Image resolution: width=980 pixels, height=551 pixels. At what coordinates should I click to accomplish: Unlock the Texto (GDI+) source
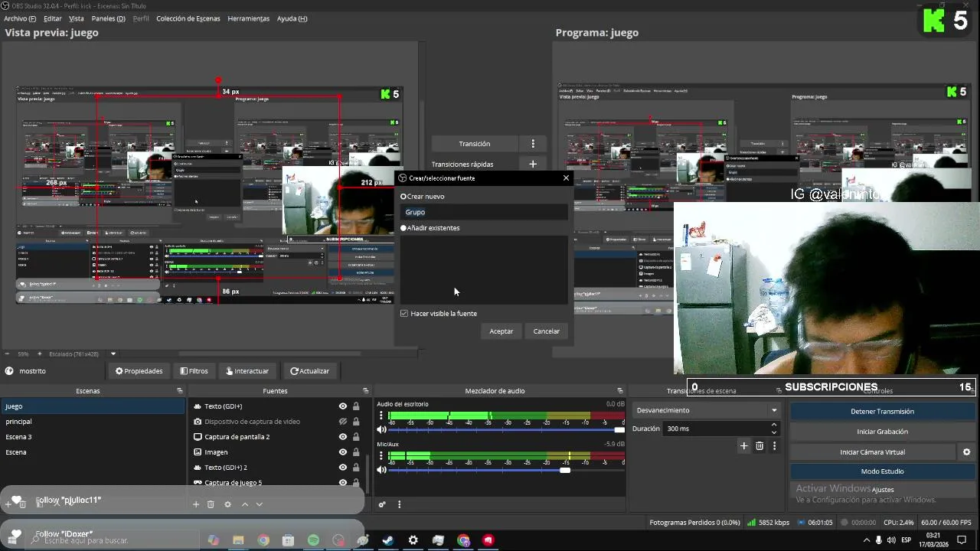(356, 406)
